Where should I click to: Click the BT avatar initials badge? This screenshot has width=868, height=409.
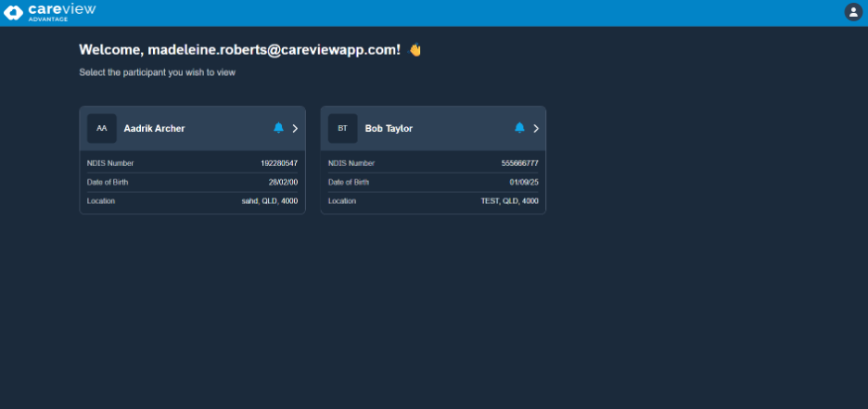coord(342,128)
